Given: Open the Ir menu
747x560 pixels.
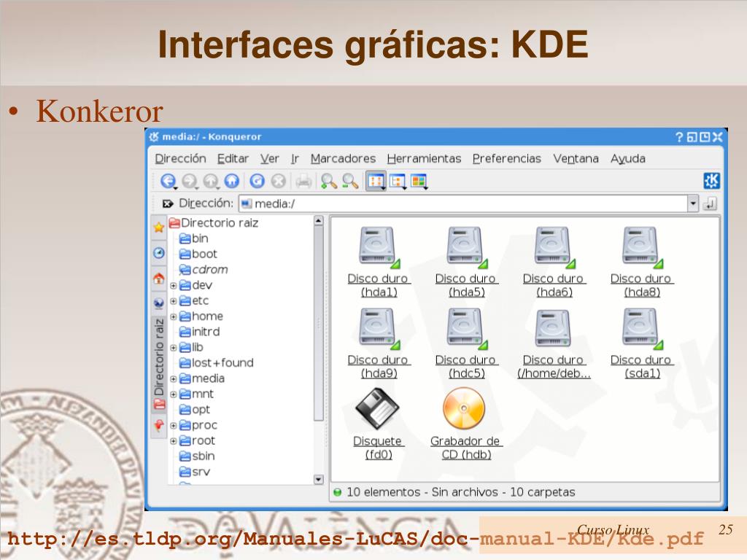Looking at the screenshot, I should (295, 158).
